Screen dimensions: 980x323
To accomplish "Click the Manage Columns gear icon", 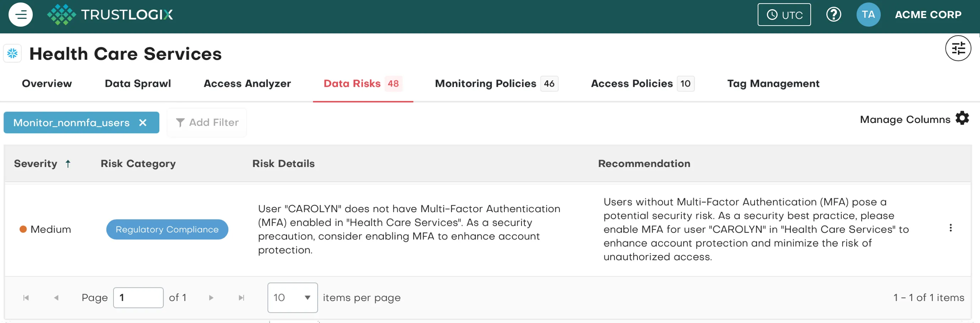I will click(x=962, y=118).
